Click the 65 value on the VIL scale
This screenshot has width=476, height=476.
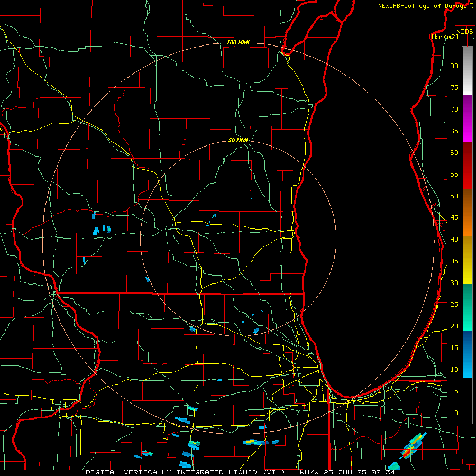pos(454,131)
